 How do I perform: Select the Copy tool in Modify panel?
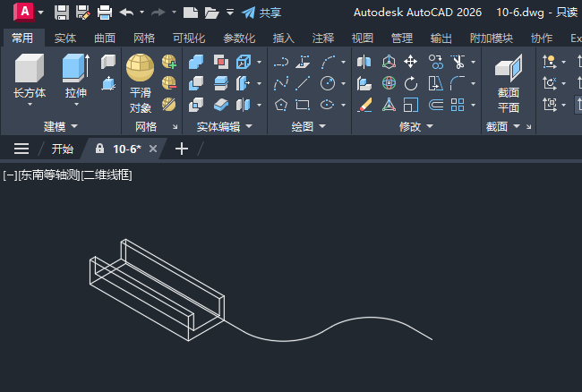(435, 62)
